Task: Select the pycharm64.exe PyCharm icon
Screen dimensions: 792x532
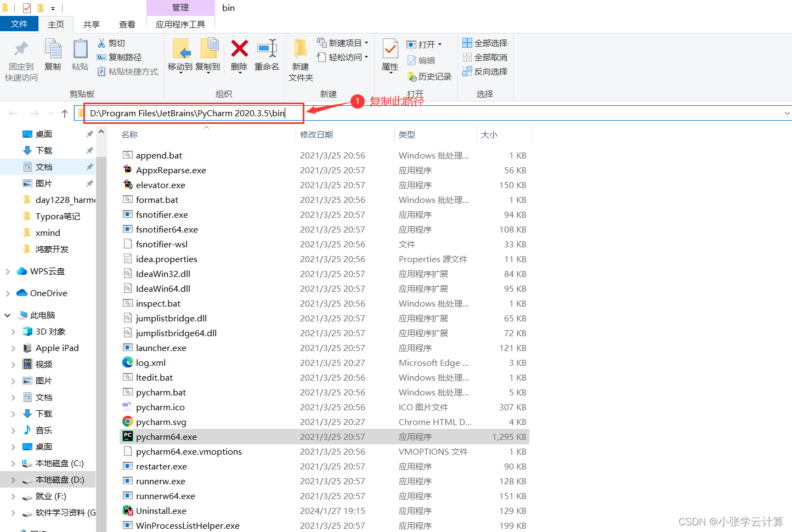Action: tap(128, 437)
